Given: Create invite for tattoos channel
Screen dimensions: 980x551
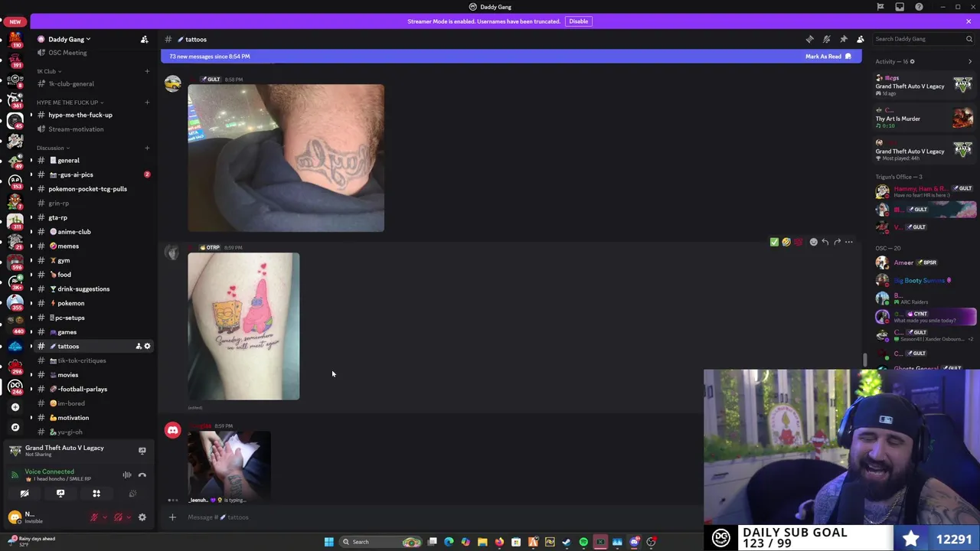Looking at the screenshot, I should point(139,347).
